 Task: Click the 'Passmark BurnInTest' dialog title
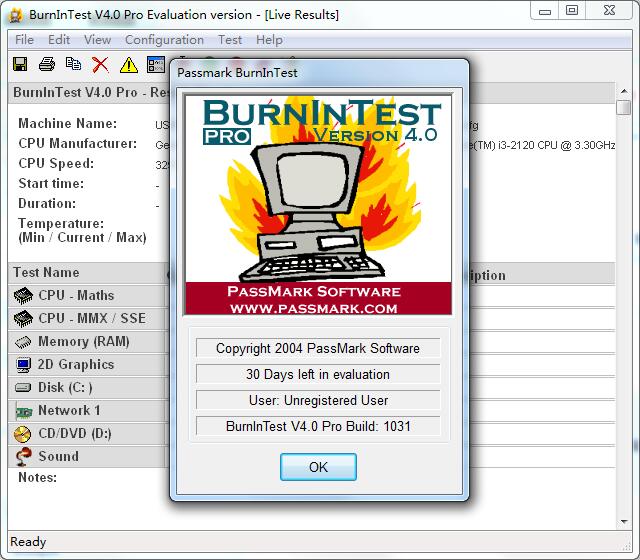237,73
